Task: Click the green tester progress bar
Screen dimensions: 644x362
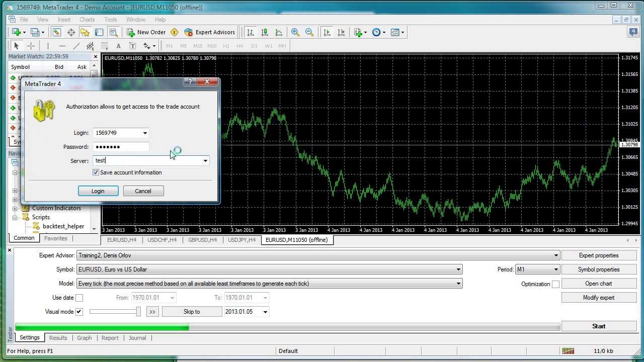Action: (102, 327)
